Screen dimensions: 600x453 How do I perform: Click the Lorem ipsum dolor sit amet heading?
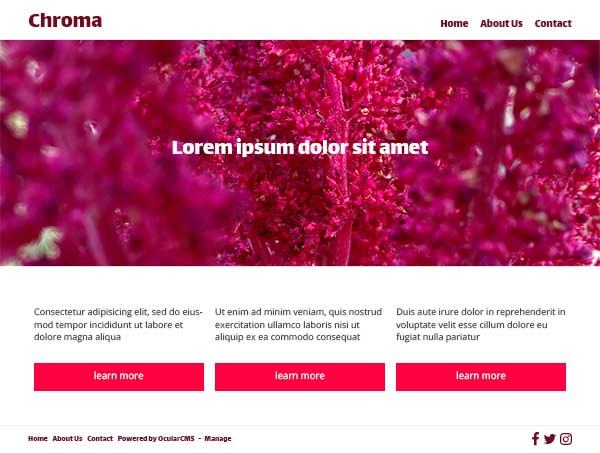(300, 148)
